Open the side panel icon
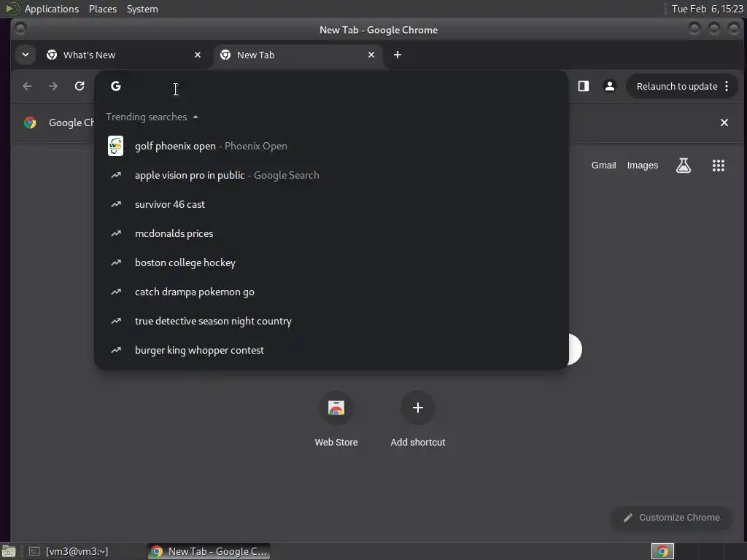 point(584,86)
